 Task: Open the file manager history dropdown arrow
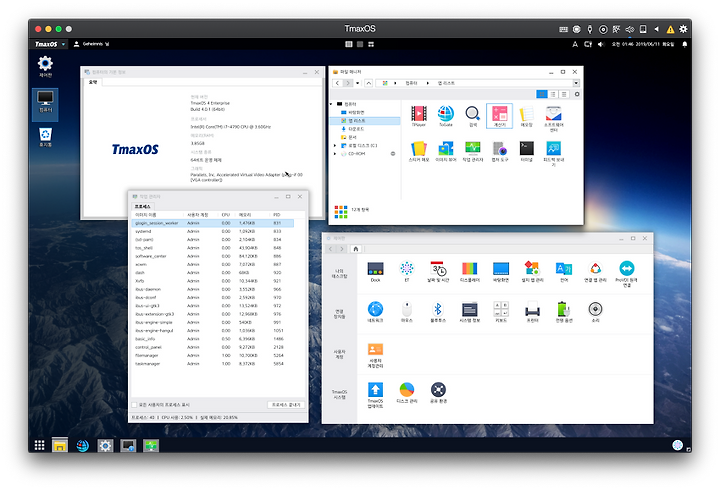click(x=358, y=83)
